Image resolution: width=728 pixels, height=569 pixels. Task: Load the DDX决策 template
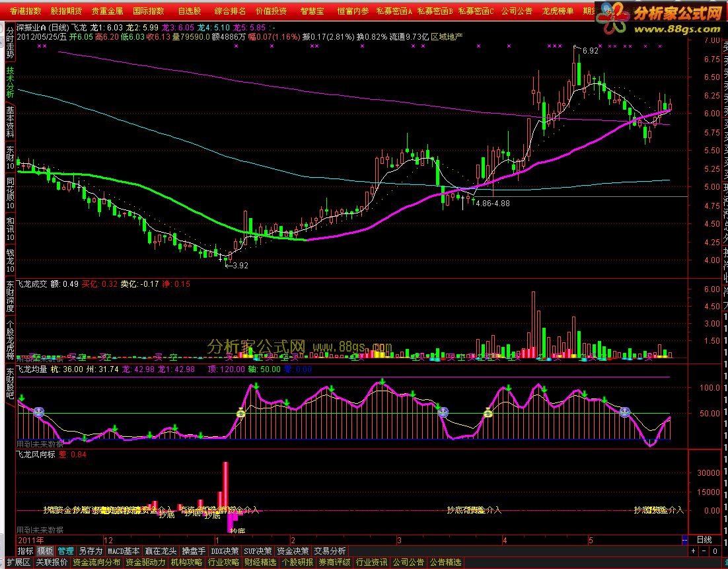(x=225, y=551)
